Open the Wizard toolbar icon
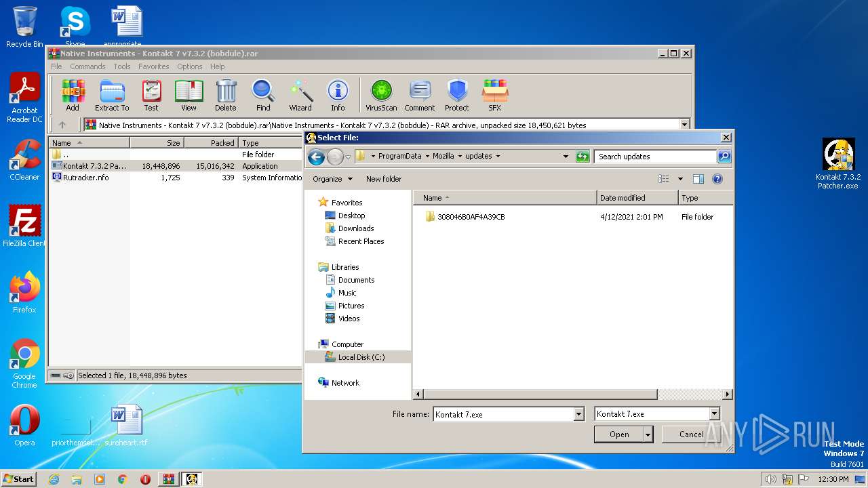Screen dimensions: 868x488 click(300, 95)
